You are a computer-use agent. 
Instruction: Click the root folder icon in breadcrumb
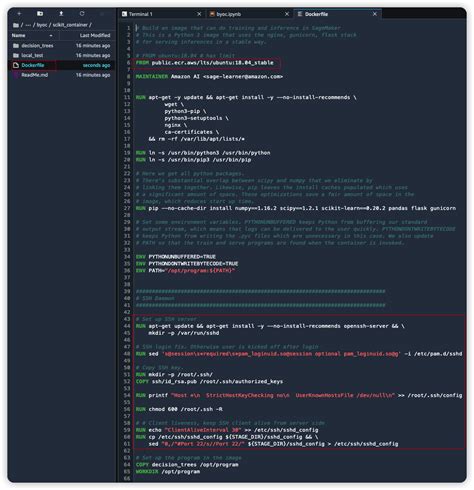point(16,25)
